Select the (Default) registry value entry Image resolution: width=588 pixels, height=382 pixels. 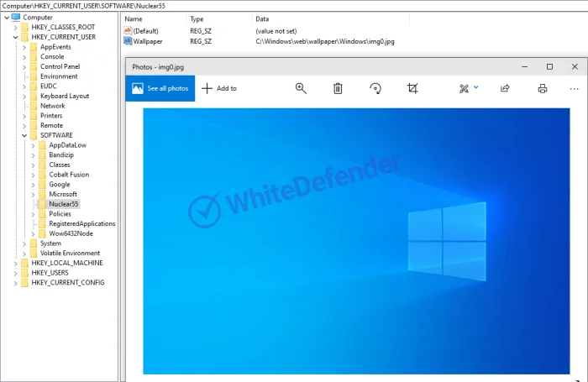point(146,30)
